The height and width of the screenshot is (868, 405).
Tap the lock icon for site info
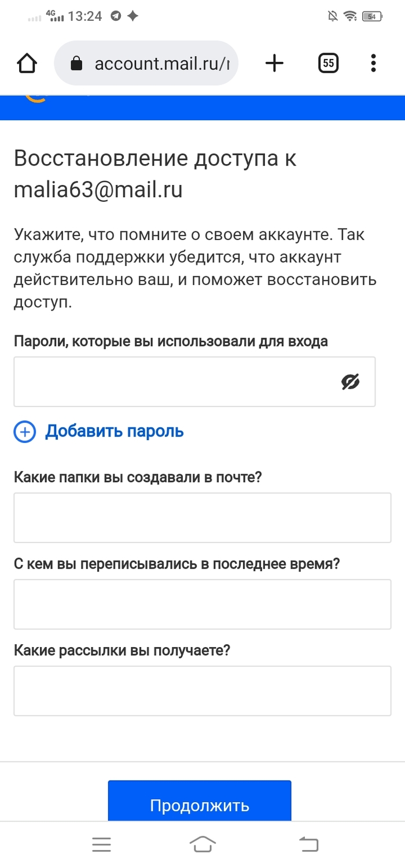pyautogui.click(x=76, y=64)
